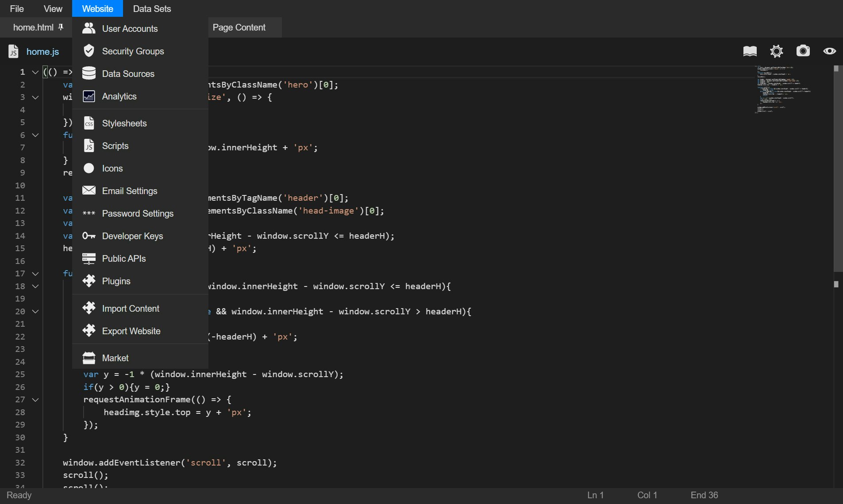The width and height of the screenshot is (843, 504).
Task: Click the Stylesheets CSS file icon
Action: point(89,123)
